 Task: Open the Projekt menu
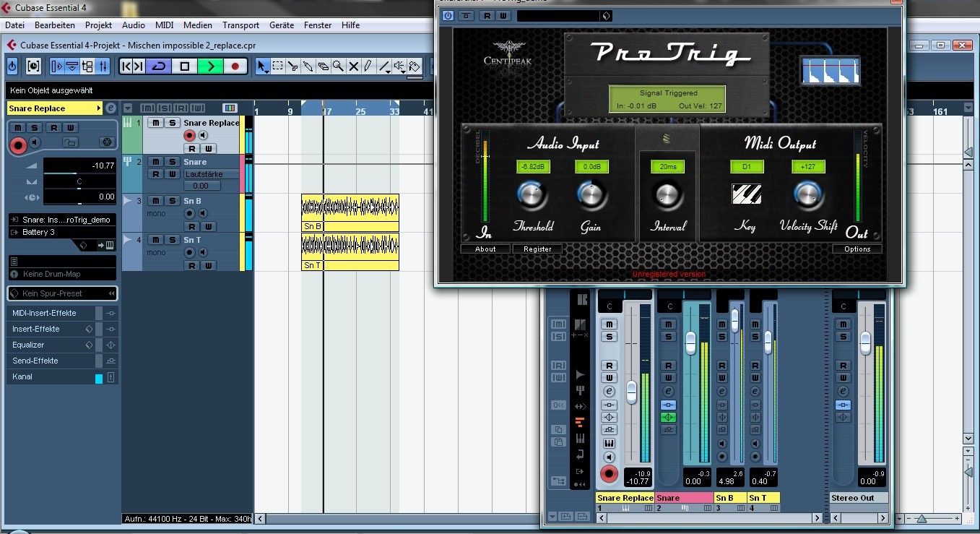98,25
